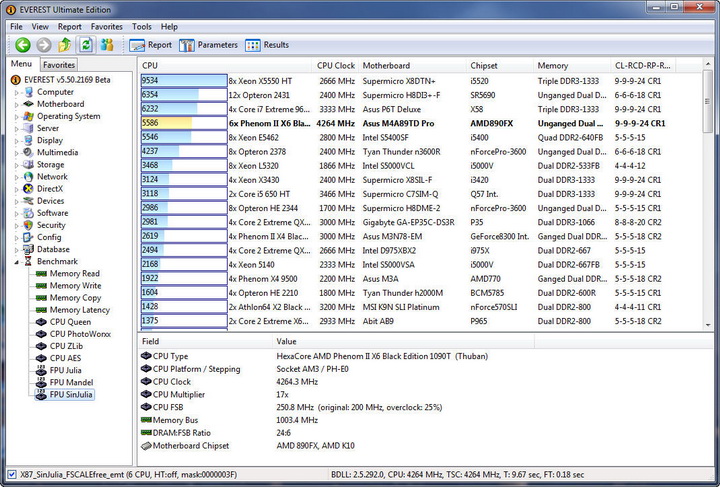Viewport: 720px width, 487px height.
Task: Select the Memory Write benchmark icon
Action: click(x=41, y=285)
